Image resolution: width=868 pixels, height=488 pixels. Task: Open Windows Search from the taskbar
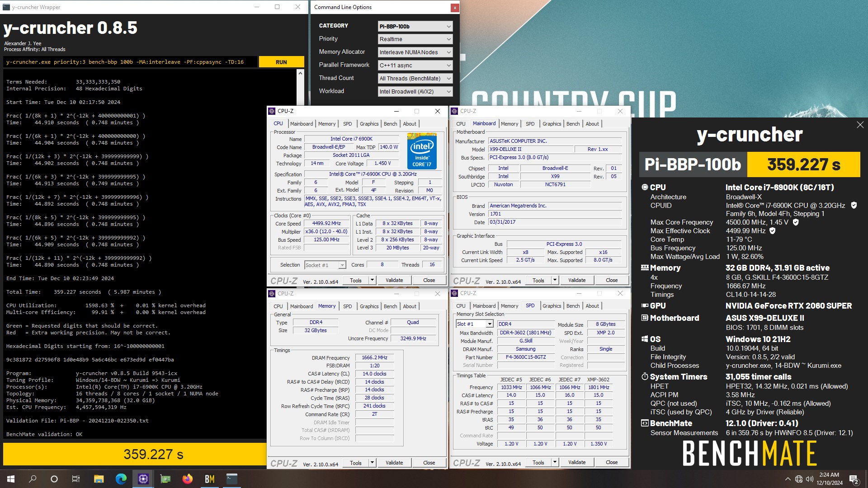click(x=33, y=479)
